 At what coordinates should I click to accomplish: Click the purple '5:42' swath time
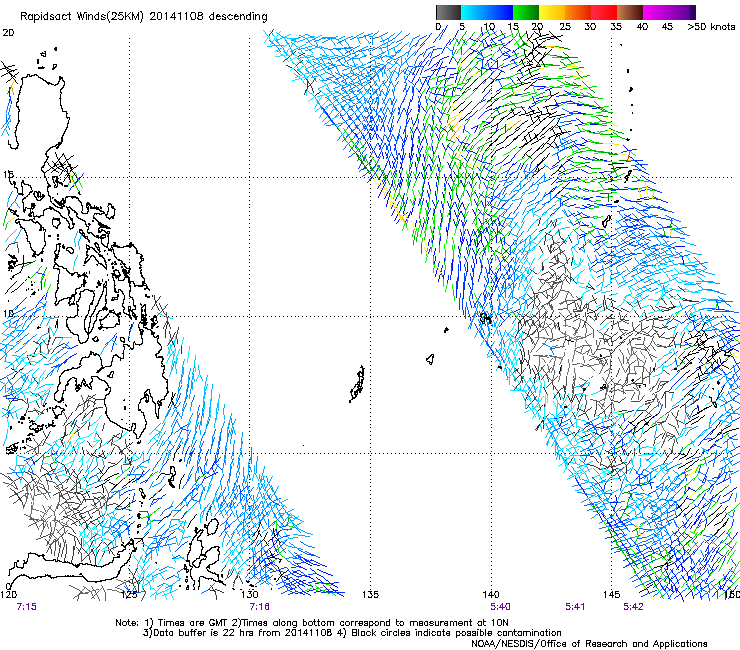pyautogui.click(x=633, y=607)
